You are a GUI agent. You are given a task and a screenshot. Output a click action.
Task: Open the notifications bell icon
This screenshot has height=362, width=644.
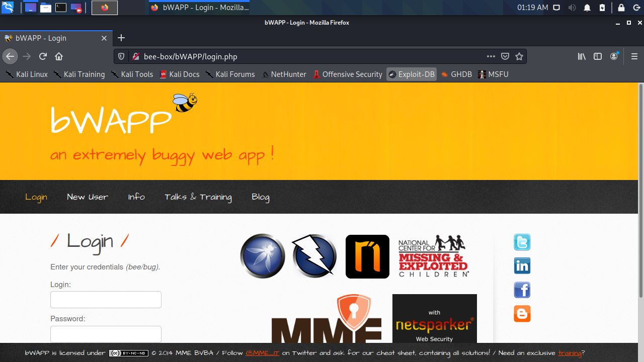(587, 8)
